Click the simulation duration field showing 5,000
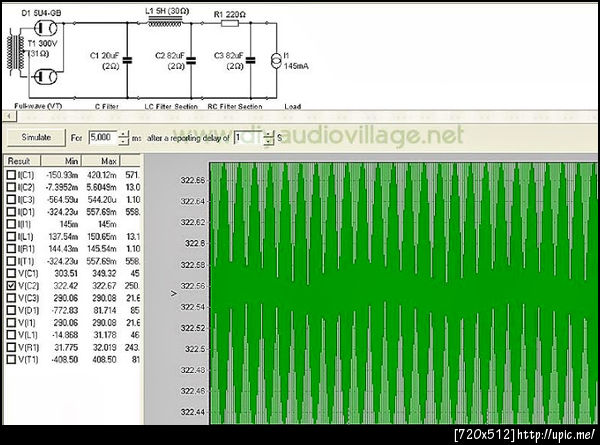This screenshot has height=445, width=600. (103, 137)
